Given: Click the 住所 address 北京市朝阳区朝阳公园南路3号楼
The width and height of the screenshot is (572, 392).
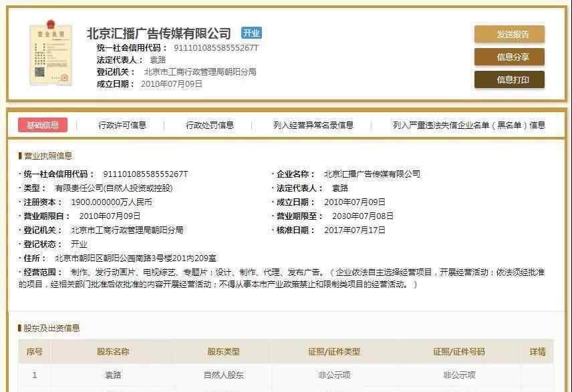Looking at the screenshot, I should click(136, 258).
